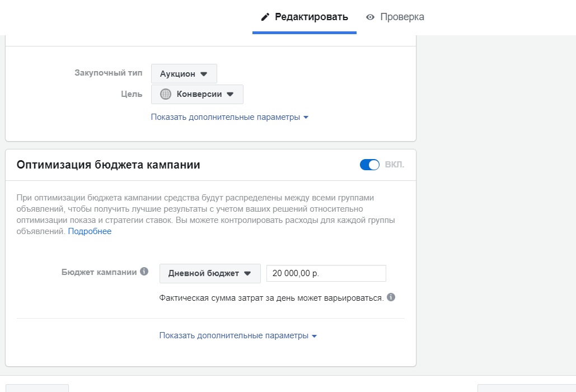The height and width of the screenshot is (392, 576).
Task: Open the Конверсии objective dropdown
Action: tap(197, 95)
